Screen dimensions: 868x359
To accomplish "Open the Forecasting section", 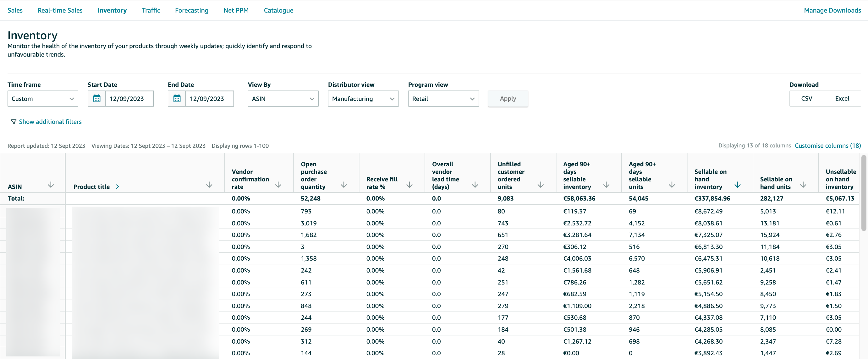I will [x=191, y=10].
